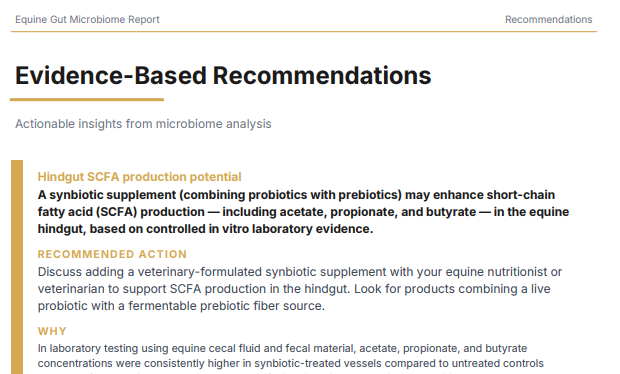This screenshot has height=374, width=620.
Task: Select the parenthesized (SCFA) abbreviation in bold text
Action: pyautogui.click(x=116, y=212)
